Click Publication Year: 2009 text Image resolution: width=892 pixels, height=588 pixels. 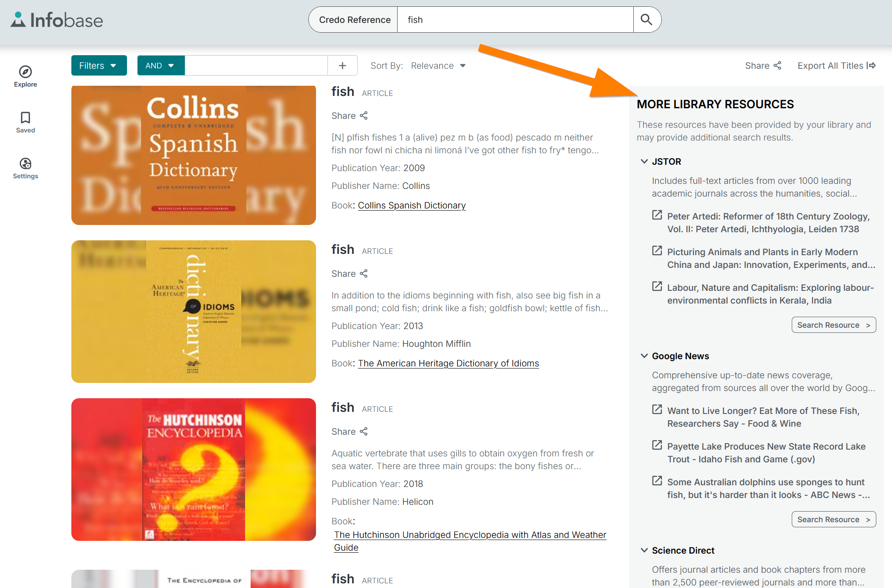click(378, 168)
